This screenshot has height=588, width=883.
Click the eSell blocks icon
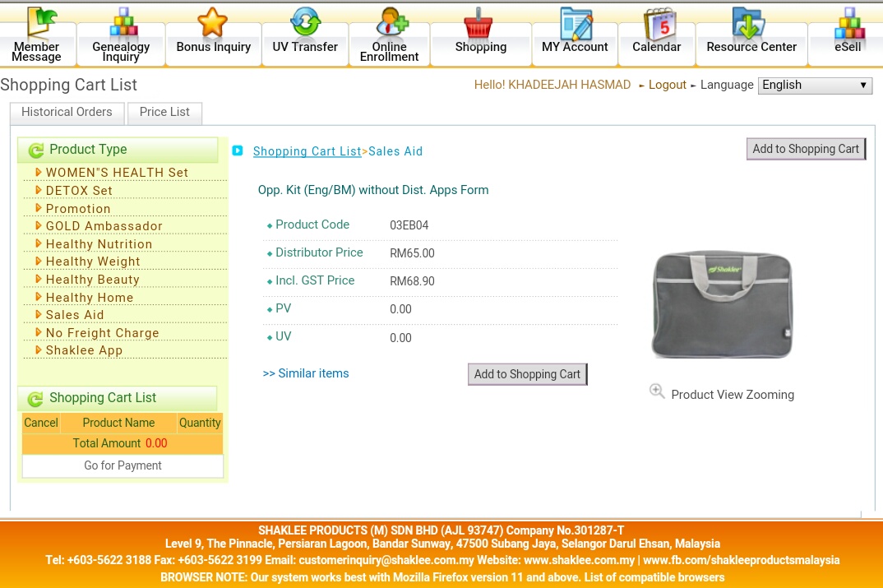(849, 22)
